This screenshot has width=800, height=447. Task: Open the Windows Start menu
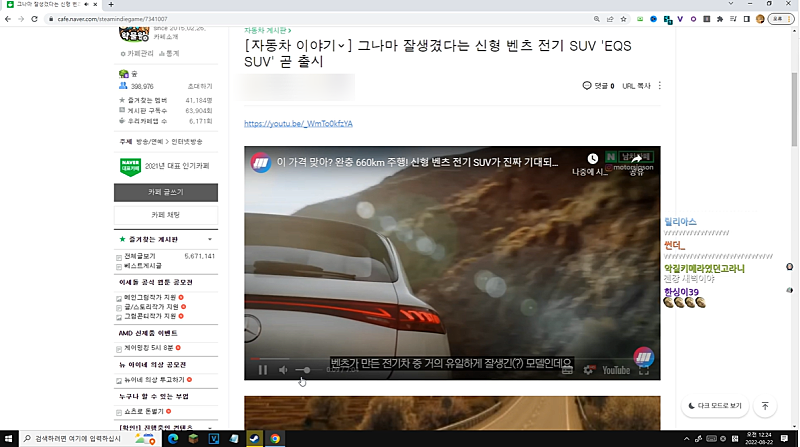pyautogui.click(x=8, y=438)
